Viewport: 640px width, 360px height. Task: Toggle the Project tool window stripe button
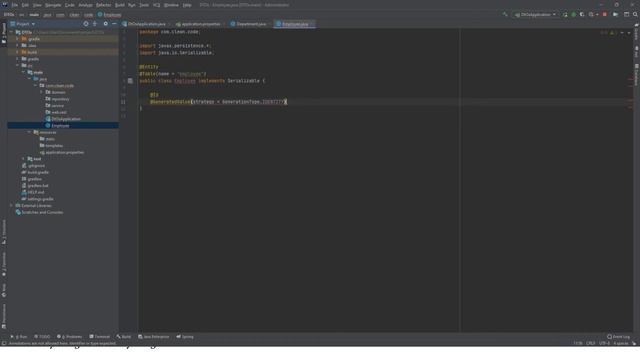[x=4, y=33]
